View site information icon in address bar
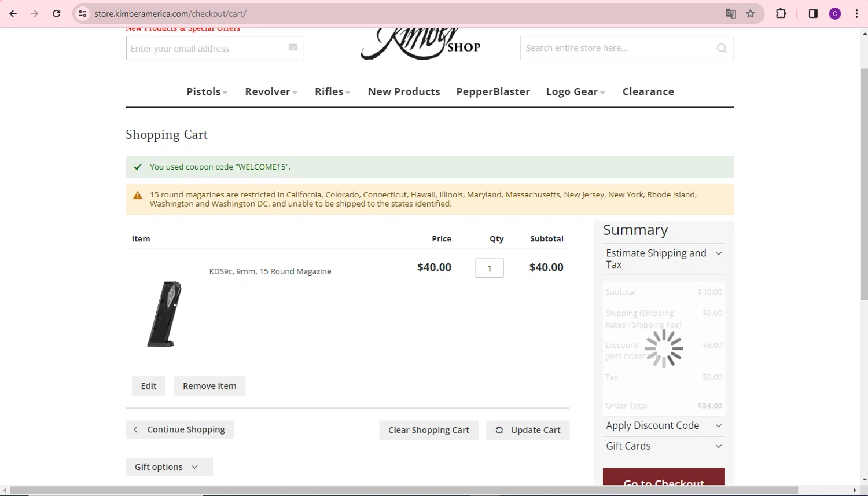This screenshot has height=496, width=868. pos(83,13)
